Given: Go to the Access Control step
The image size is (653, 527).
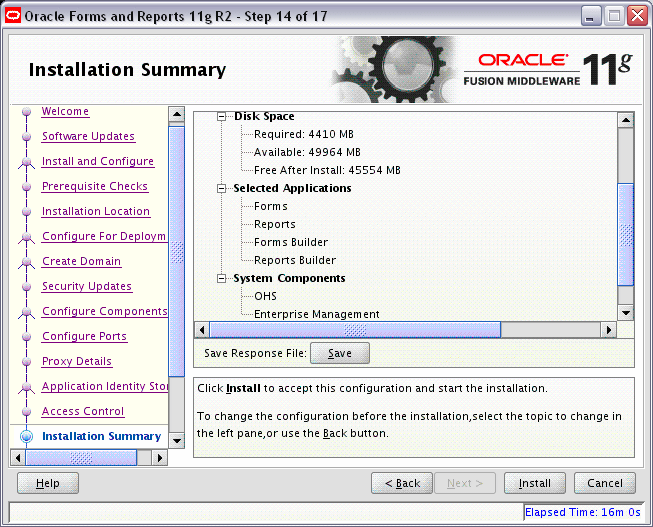Looking at the screenshot, I should pos(83,412).
